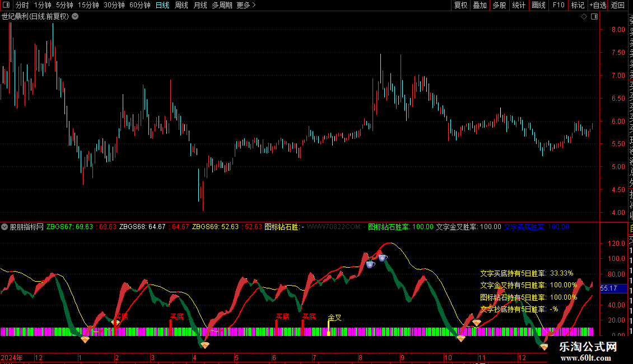Click the diamond marker near October
This screenshot has width=633, height=364.
click(x=461, y=339)
